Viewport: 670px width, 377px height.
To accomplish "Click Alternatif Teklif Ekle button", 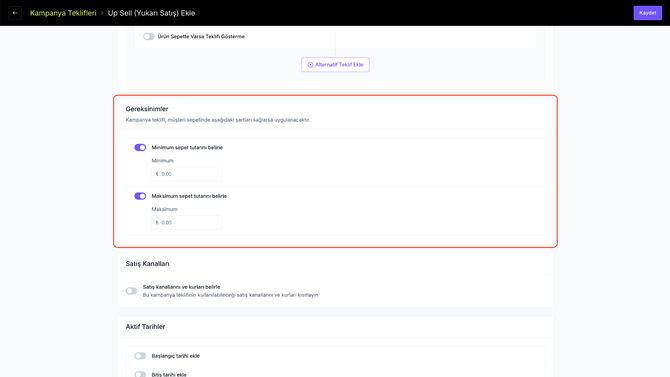I will tap(335, 65).
